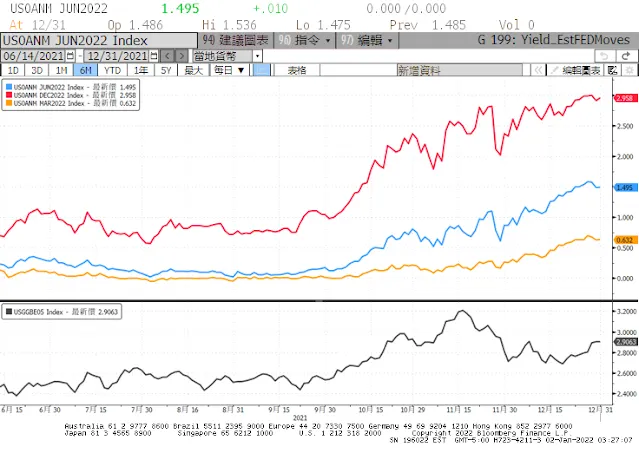The width and height of the screenshot is (639, 460).
Task: Click the black USGGBE05 legend swatch
Action: 9,312
